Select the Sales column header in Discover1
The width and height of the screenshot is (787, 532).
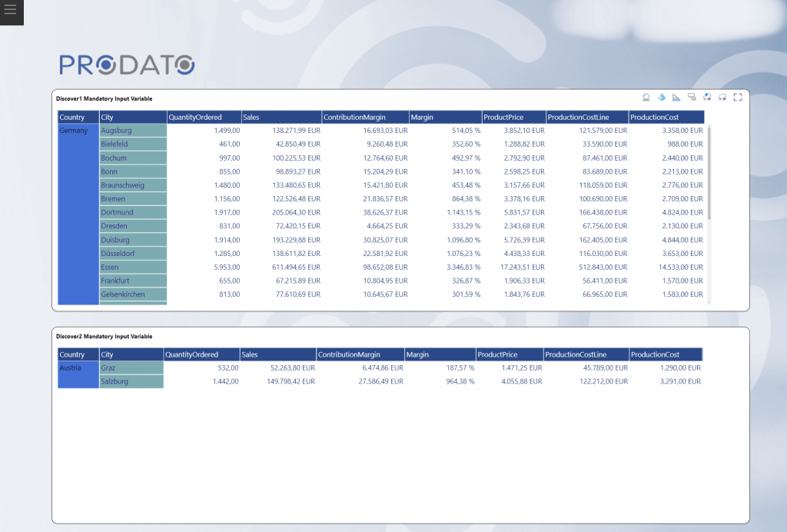[281, 118]
